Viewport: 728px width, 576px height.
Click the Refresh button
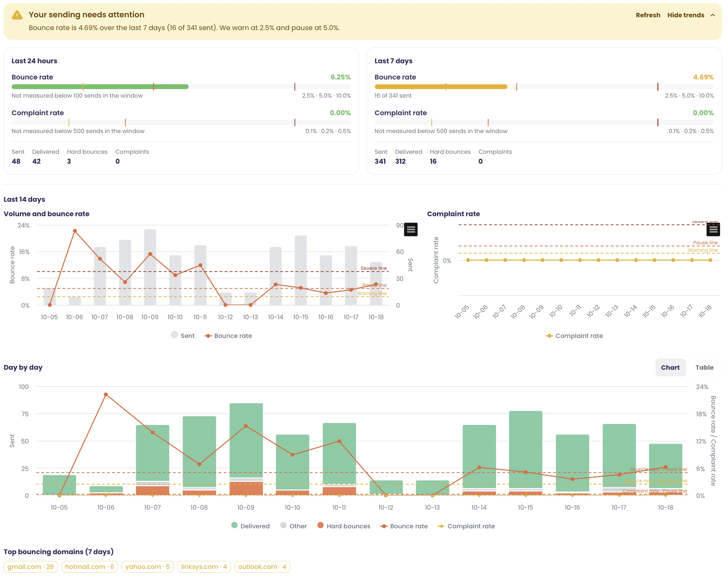(648, 15)
